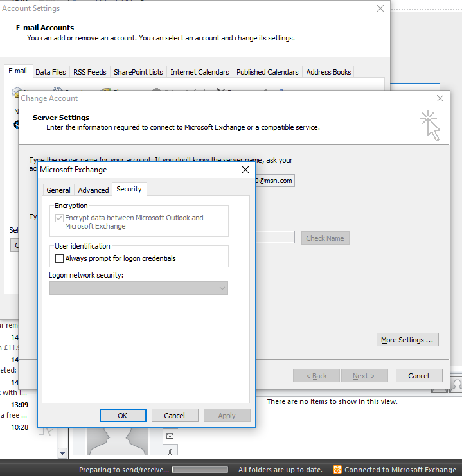Image resolution: width=462 pixels, height=476 pixels.
Task: Switch to the RSS Feeds tab
Action: [x=90, y=72]
